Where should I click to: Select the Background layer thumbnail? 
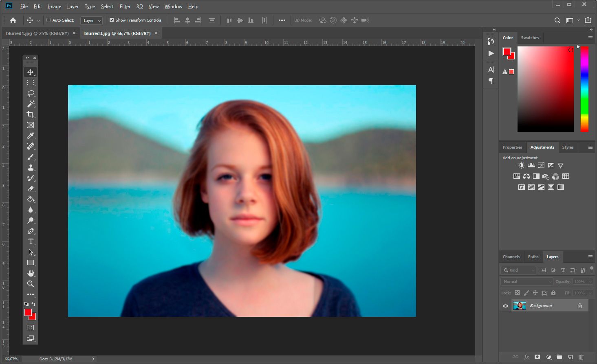click(x=519, y=305)
